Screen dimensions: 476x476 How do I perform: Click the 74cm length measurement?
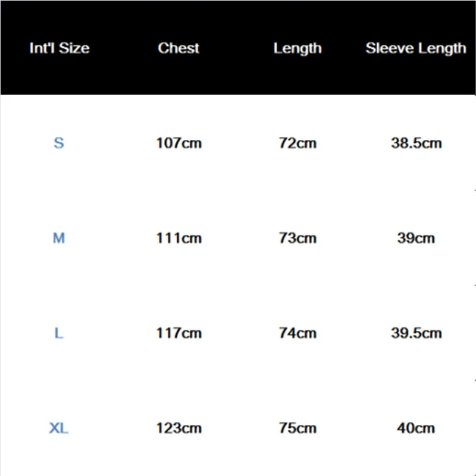[x=297, y=333]
